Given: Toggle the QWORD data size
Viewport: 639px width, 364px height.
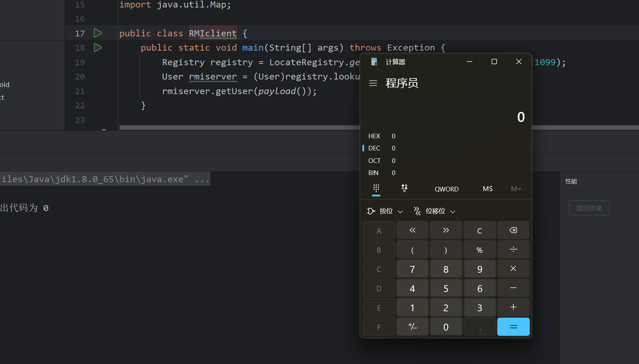Looking at the screenshot, I should 446,189.
